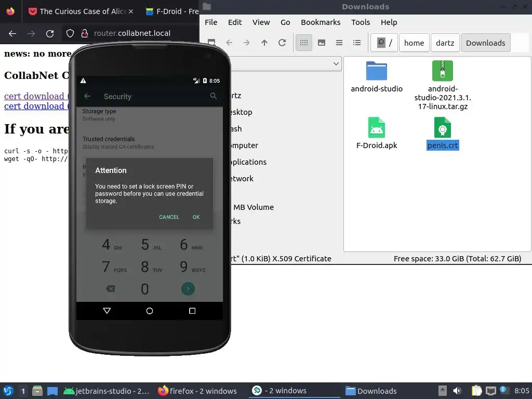Go back in the file manager
The height and width of the screenshot is (399, 532).
229,43
